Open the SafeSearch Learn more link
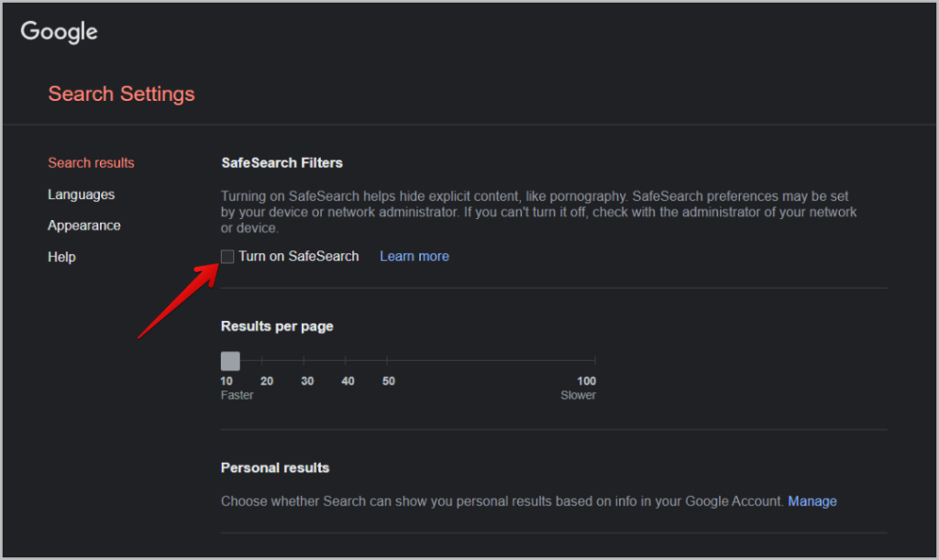This screenshot has height=560, width=939. coord(414,256)
